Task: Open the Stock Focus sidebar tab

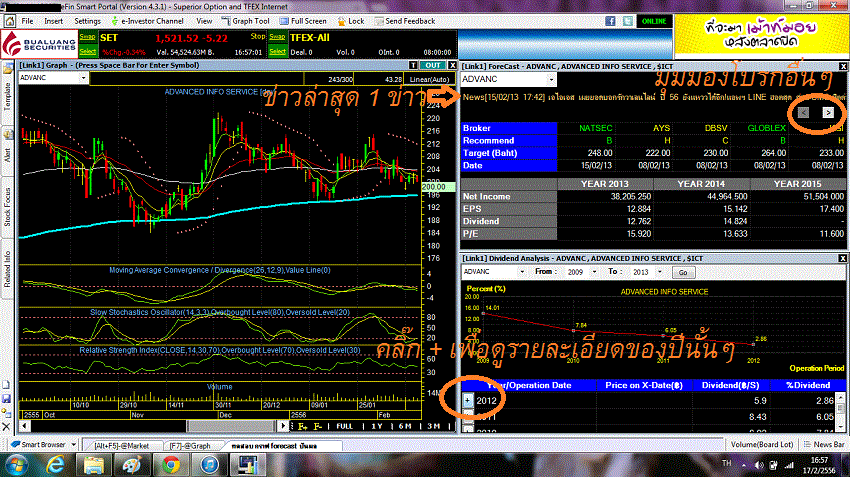Action: click(7, 207)
